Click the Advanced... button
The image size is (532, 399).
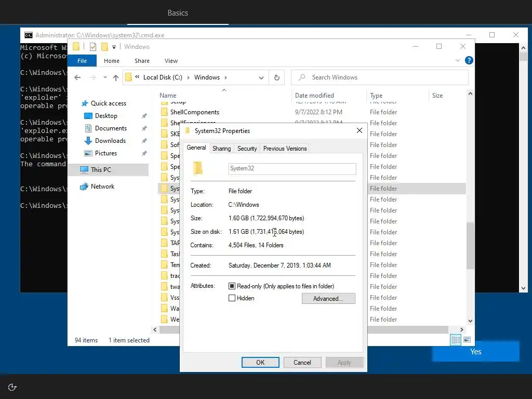tap(328, 299)
